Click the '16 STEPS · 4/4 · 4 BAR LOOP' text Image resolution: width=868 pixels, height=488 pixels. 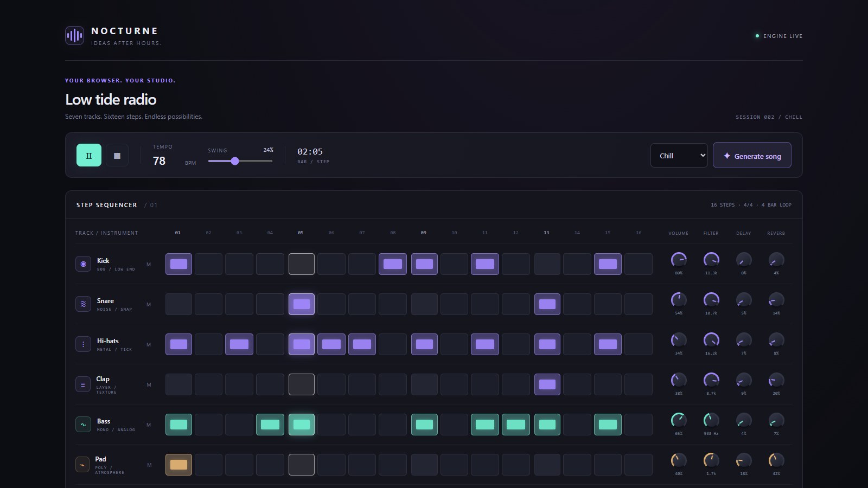pyautogui.click(x=751, y=205)
